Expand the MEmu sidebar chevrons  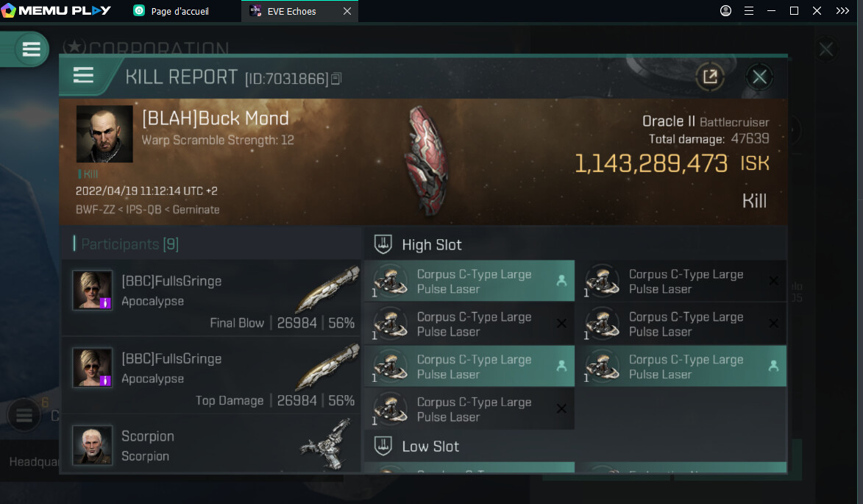(x=842, y=11)
